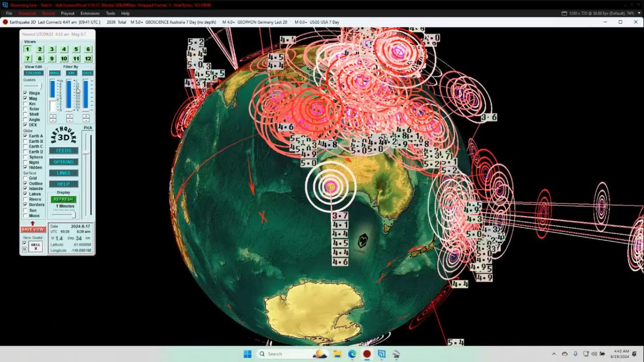Viewport: 644px width, 362px height.
Task: Open File Explorer from the taskbar
Action: 338,354
